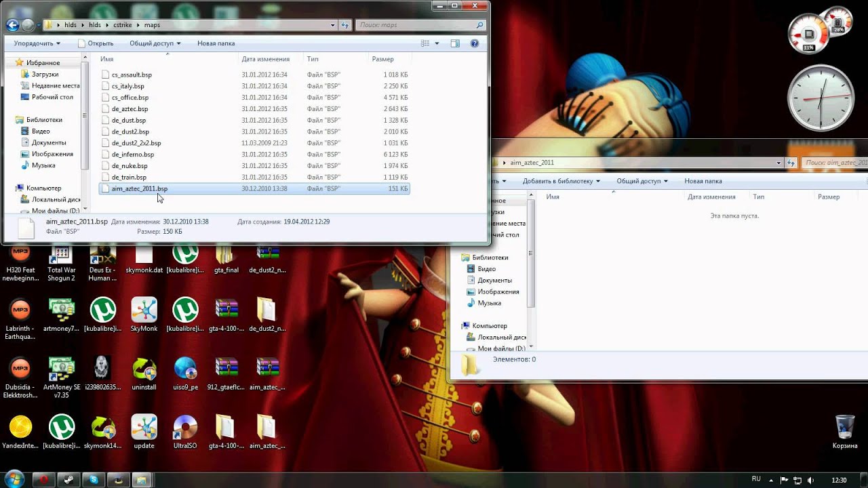The image size is (868, 488).
Task: Toggle the preview pane in the maps window
Action: (455, 43)
